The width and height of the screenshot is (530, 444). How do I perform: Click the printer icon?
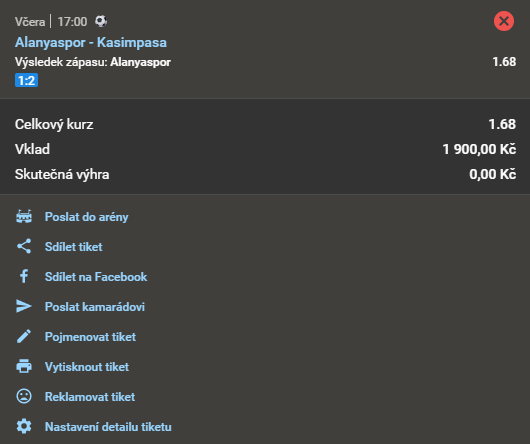pyautogui.click(x=24, y=367)
